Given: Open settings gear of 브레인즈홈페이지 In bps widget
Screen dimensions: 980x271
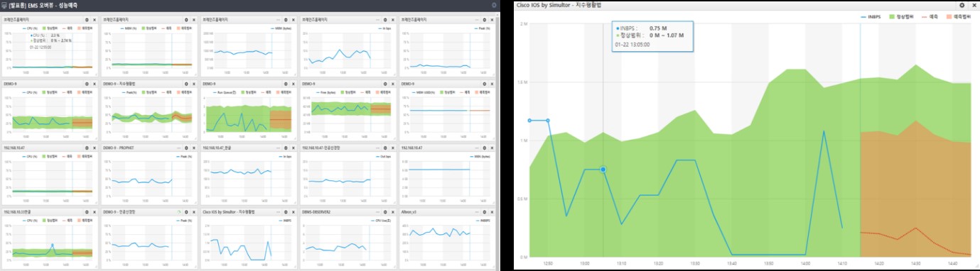Looking at the screenshot, I should click(384, 19).
